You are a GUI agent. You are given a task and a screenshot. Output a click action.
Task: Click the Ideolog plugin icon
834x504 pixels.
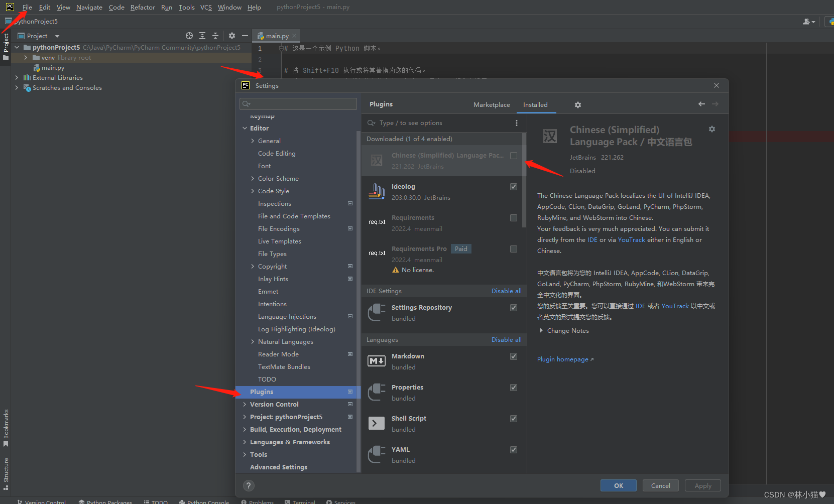(x=377, y=192)
